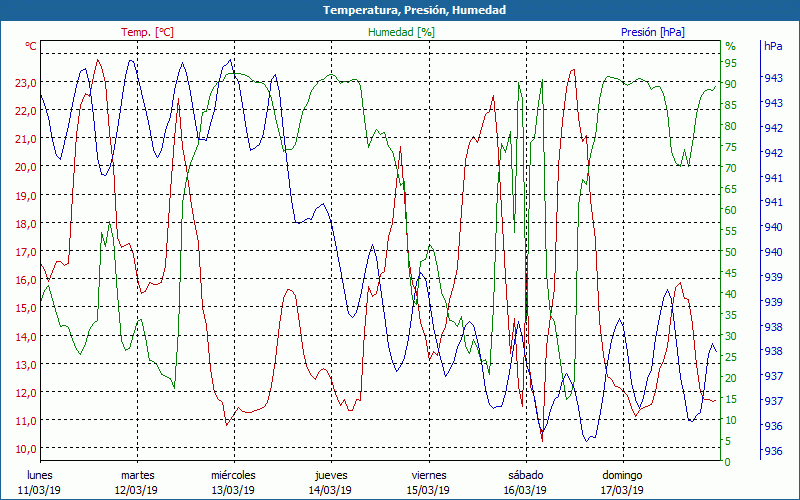Click the green "45" humidity axis value

[x=731, y=272]
